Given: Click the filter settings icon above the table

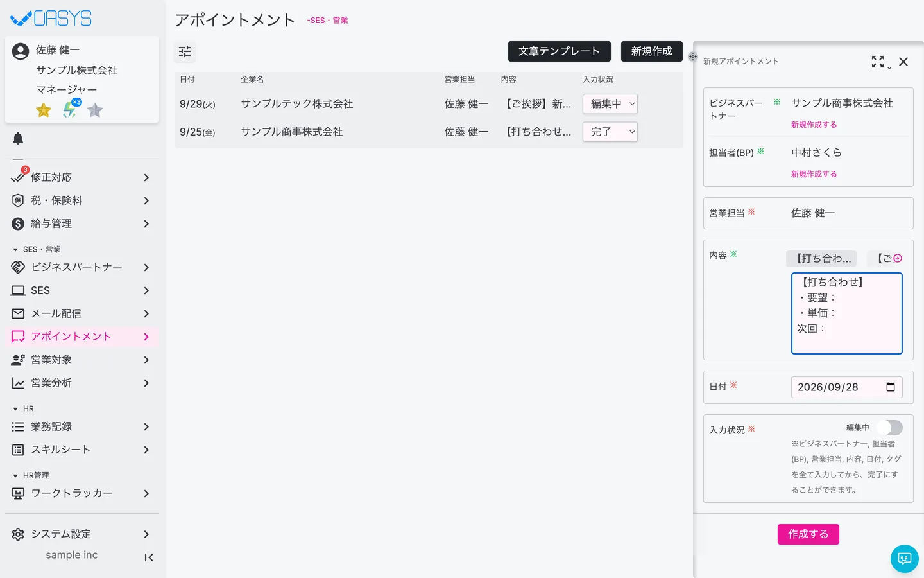Looking at the screenshot, I should coord(185,51).
